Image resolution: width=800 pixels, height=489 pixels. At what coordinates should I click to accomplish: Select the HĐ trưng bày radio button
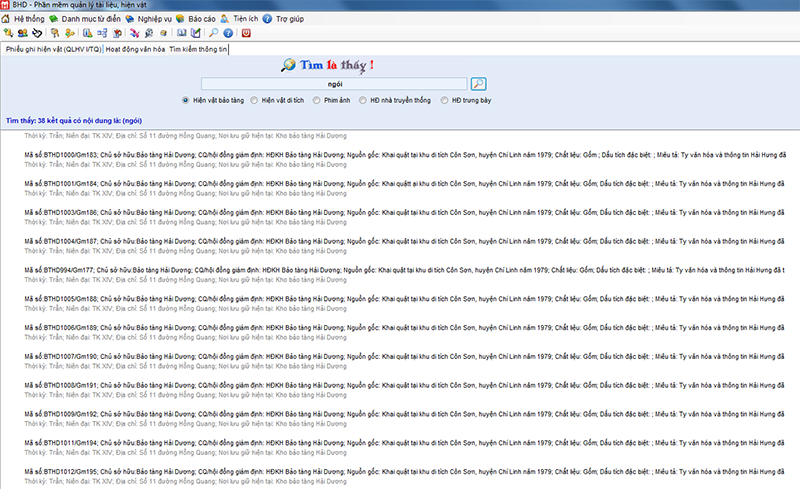click(444, 101)
